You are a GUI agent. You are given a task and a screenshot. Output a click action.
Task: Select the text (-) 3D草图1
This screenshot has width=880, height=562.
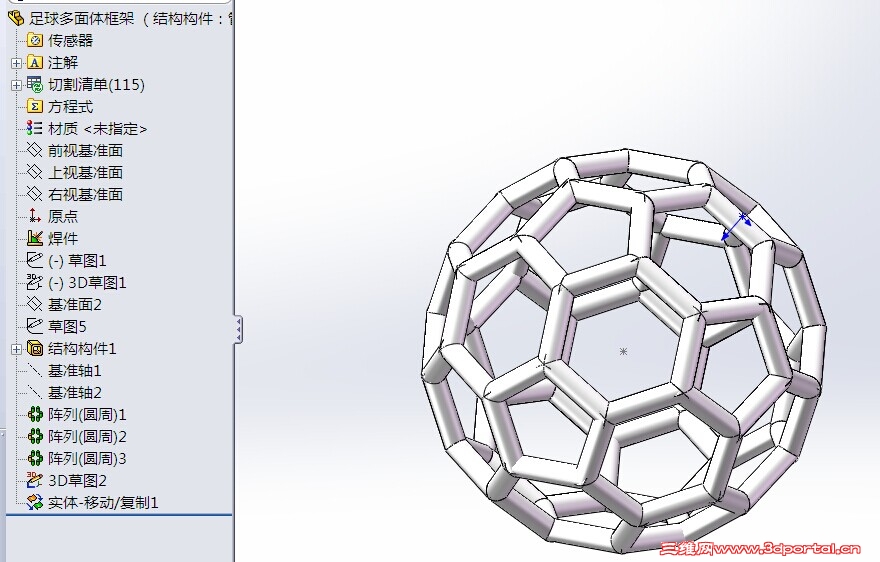[88, 282]
